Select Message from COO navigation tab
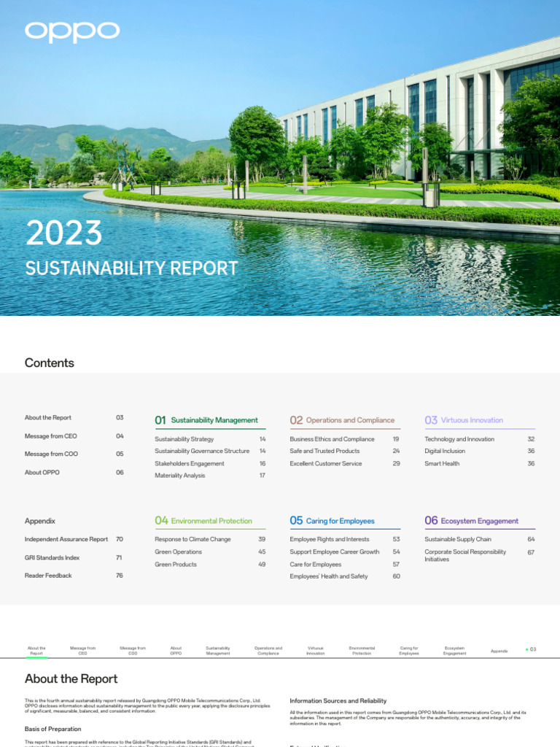The height and width of the screenshot is (747, 560). [x=133, y=651]
